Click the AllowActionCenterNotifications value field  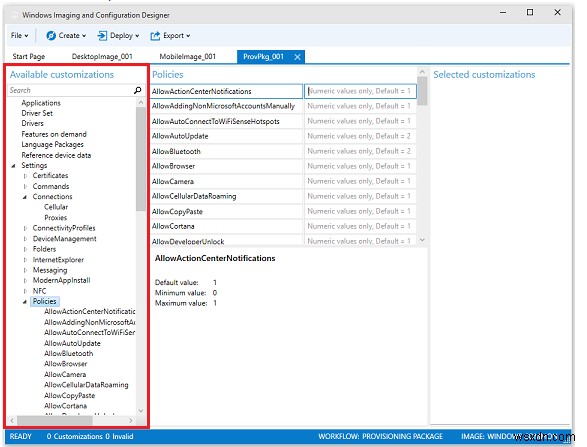[360, 91]
